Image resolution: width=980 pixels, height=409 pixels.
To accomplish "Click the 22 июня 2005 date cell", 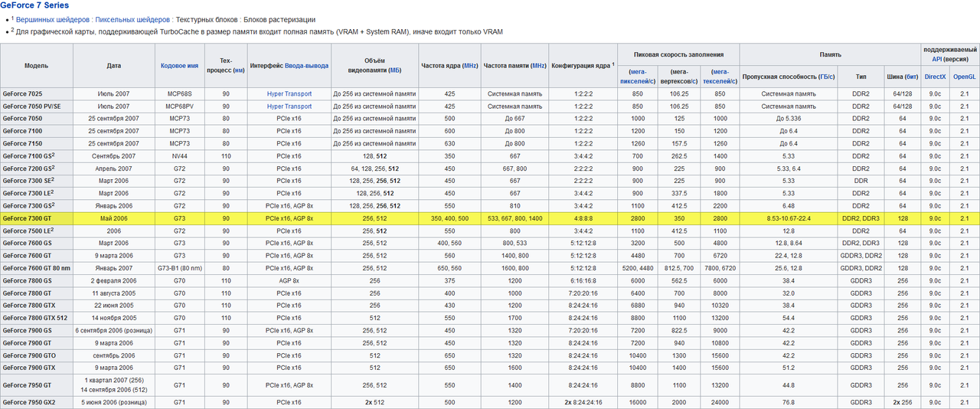I will click(x=114, y=305).
